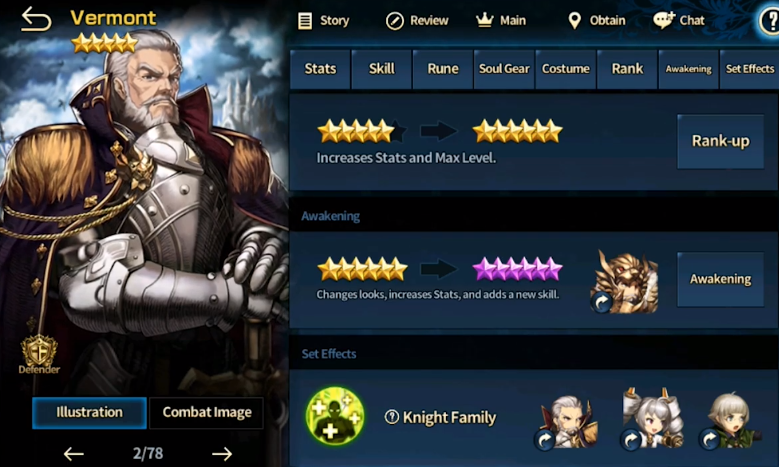Open the Obtain location pin icon
The height and width of the screenshot is (467, 779).
574,20
